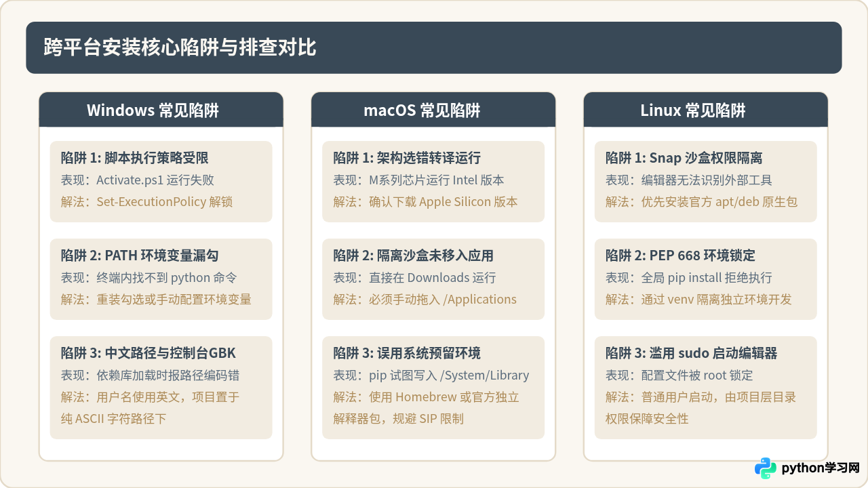
Task: Pick the line "表现：全局 pip install 拒绝执行"
Action: (689, 278)
